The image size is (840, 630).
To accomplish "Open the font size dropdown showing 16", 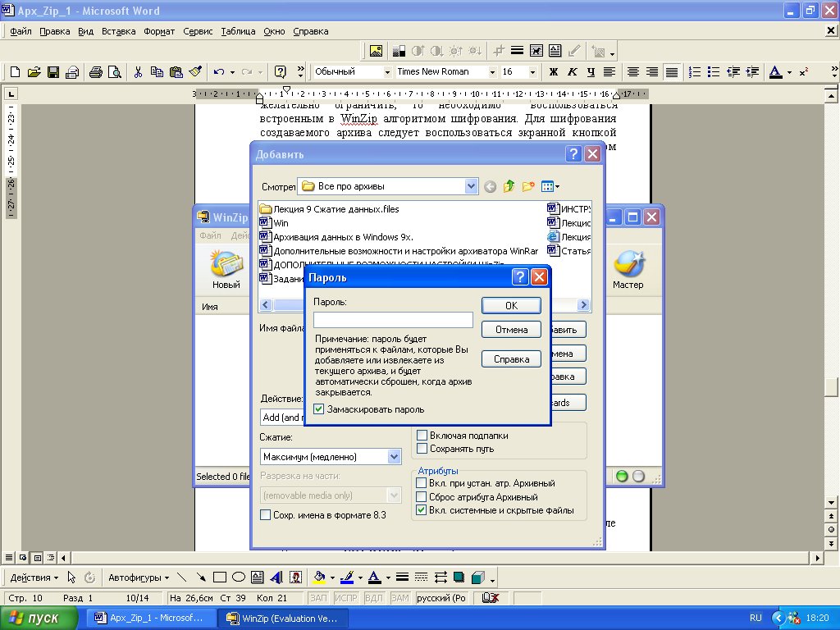I will coord(532,72).
